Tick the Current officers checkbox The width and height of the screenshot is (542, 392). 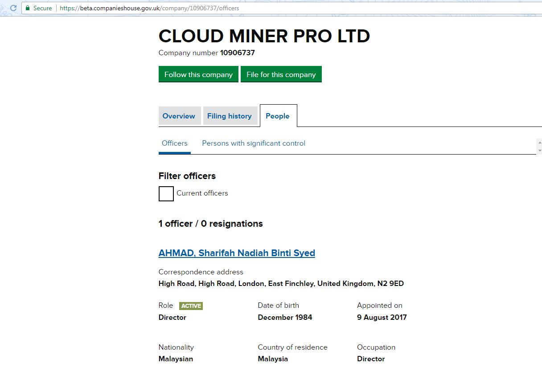[x=166, y=194]
